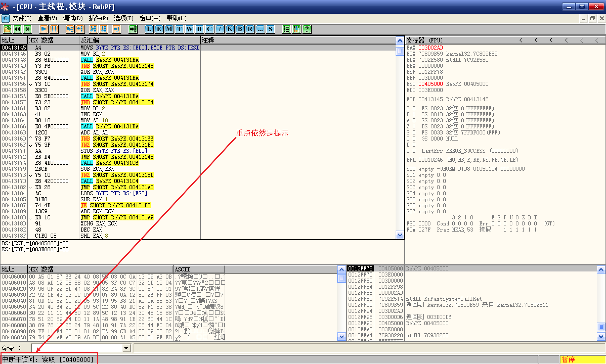
Task: Open the 调试(D) debug menu
Action: 73,18
